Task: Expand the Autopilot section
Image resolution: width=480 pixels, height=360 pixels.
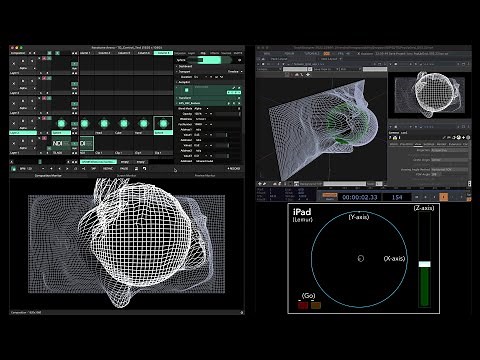Action: (183, 82)
